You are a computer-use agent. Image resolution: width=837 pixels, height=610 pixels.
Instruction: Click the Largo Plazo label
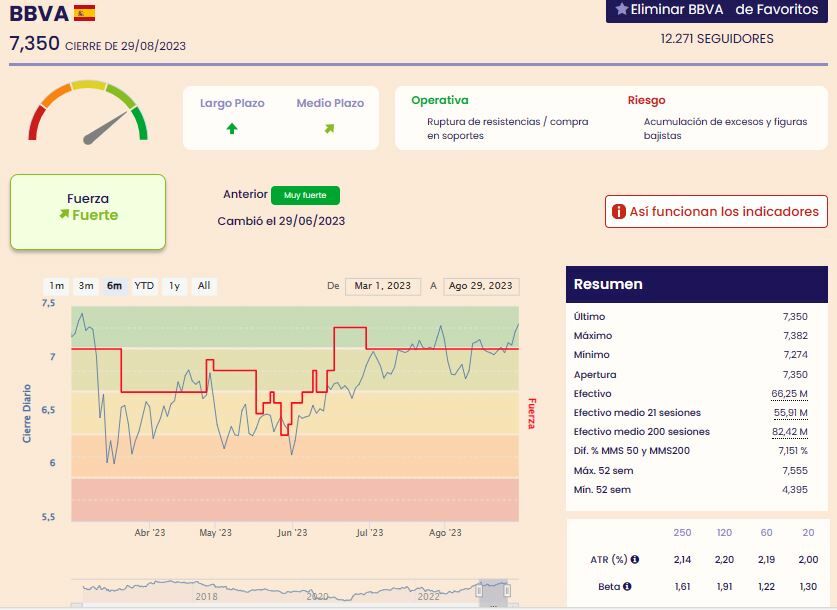pyautogui.click(x=232, y=104)
